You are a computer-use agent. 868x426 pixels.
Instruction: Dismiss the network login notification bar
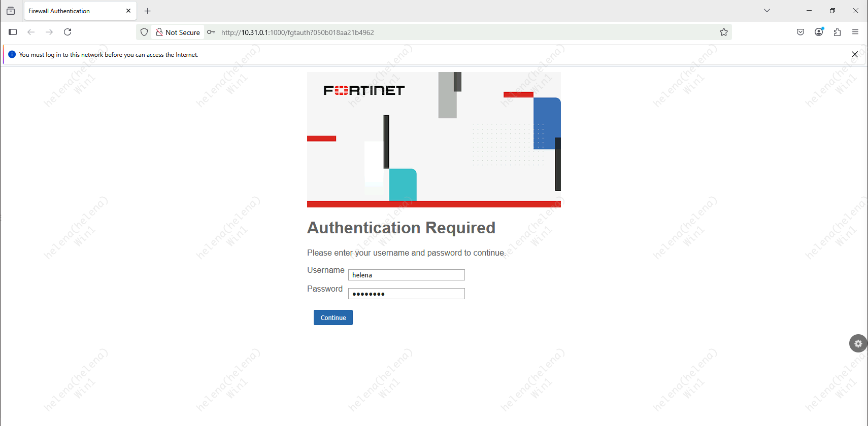click(x=855, y=54)
